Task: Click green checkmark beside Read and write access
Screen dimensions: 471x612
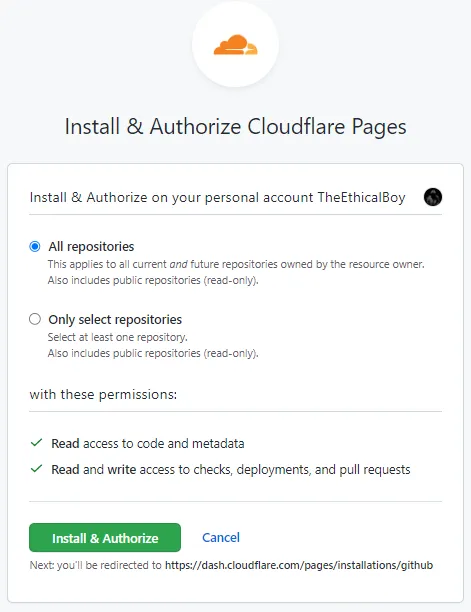Action: pos(36,468)
